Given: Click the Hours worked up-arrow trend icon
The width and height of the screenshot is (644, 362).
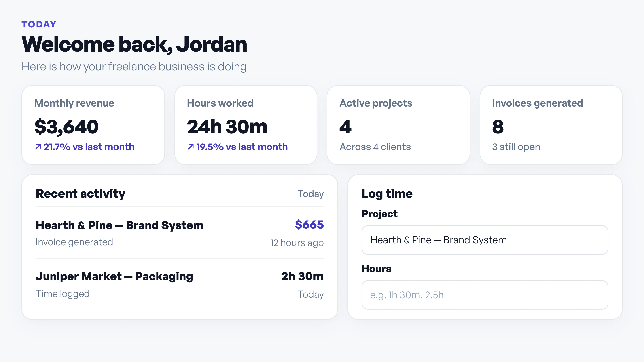Looking at the screenshot, I should pyautogui.click(x=191, y=147).
